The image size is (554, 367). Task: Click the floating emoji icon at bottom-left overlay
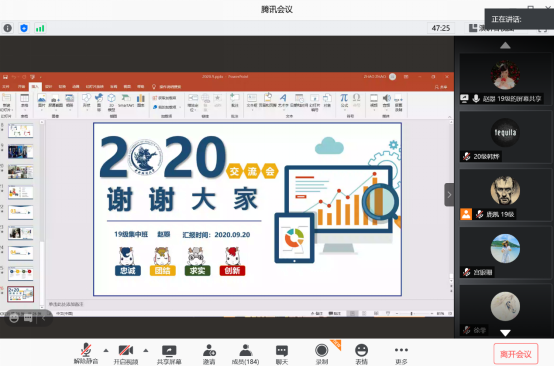coord(14,318)
